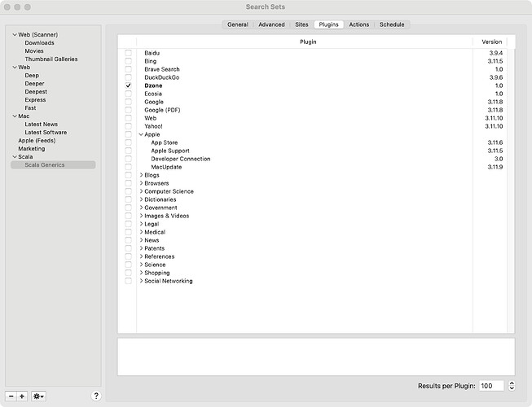The image size is (532, 407).
Task: Expand the Blogs plugin group
Action: click(x=141, y=175)
